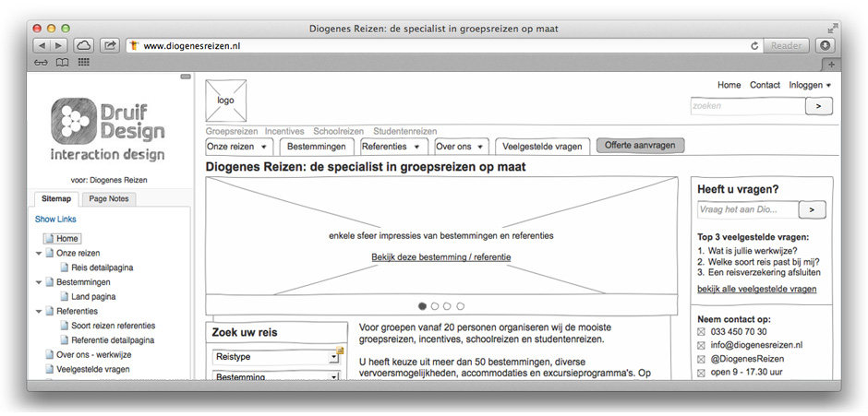
Task: Submit question with the > button in Heeft u vragen?
Action: pyautogui.click(x=812, y=209)
